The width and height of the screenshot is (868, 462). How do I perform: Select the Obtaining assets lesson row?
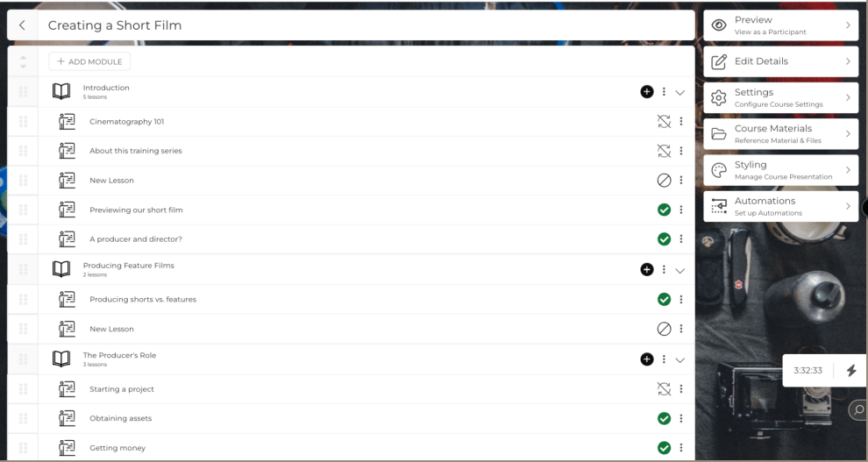point(351,418)
